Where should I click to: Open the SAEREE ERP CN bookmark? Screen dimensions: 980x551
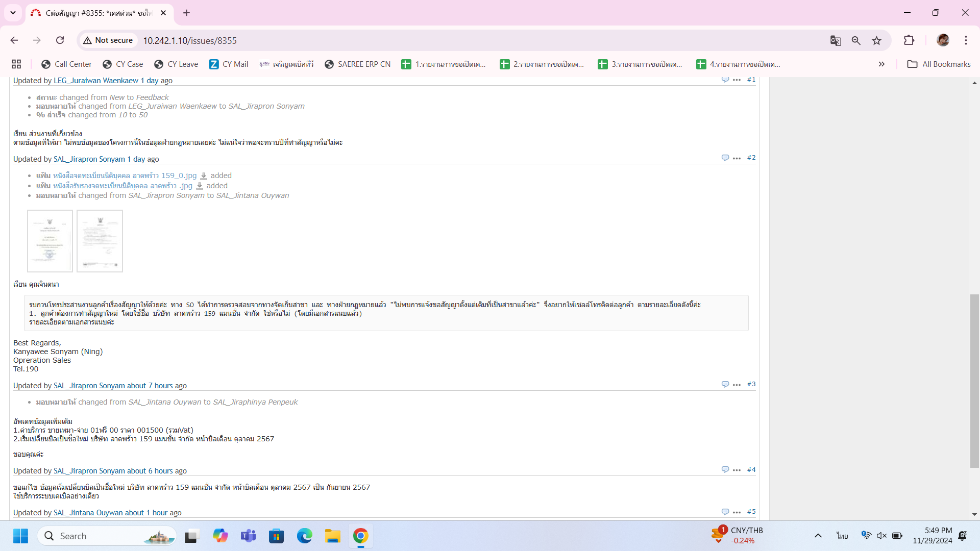click(357, 64)
